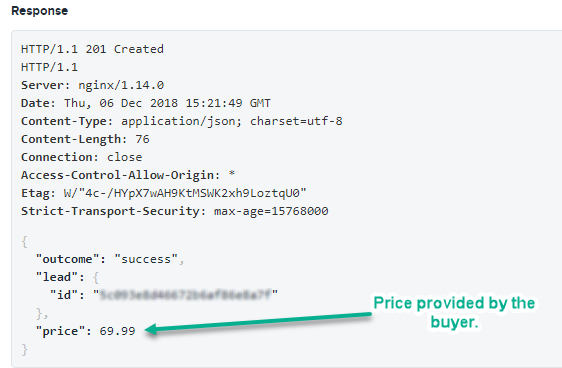
Task: Click the "Connection: close" header
Action: coord(82,157)
